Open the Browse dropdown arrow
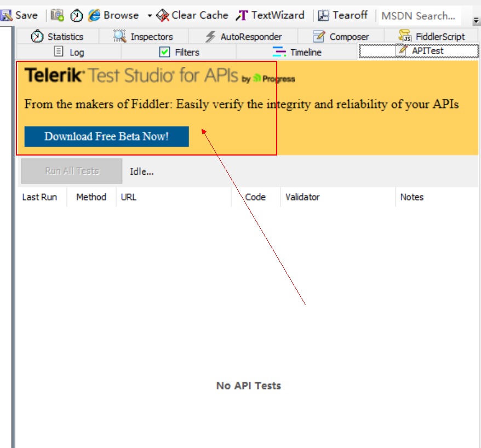 tap(150, 15)
